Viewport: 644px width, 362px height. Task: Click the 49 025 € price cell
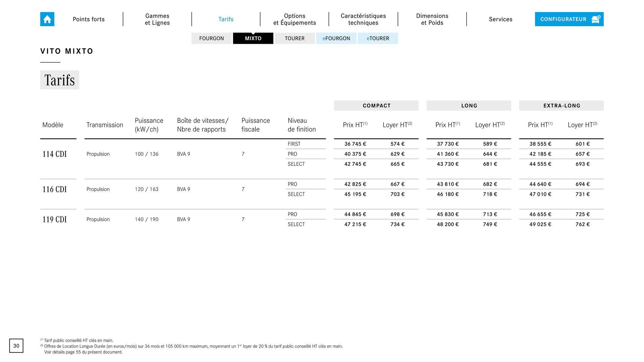pyautogui.click(x=540, y=224)
